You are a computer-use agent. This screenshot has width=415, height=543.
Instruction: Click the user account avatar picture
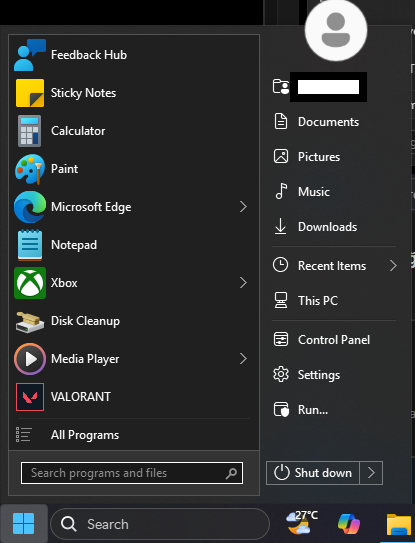336,30
